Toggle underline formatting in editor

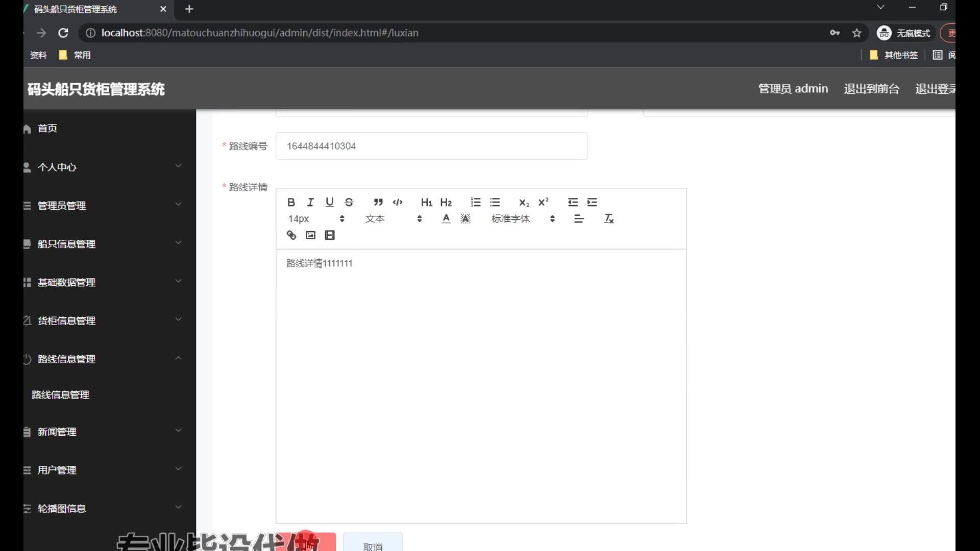(330, 203)
